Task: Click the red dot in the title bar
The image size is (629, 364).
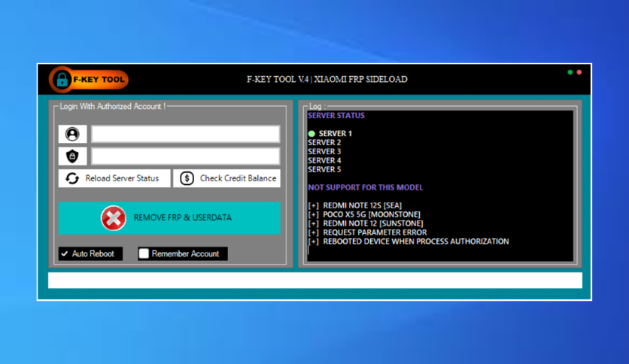Action: pyautogui.click(x=579, y=72)
